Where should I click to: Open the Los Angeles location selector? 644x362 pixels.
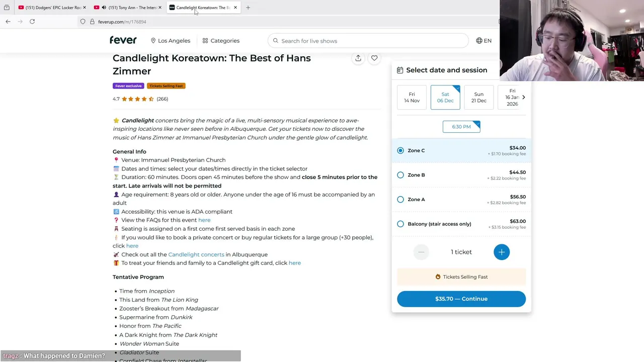point(171,41)
